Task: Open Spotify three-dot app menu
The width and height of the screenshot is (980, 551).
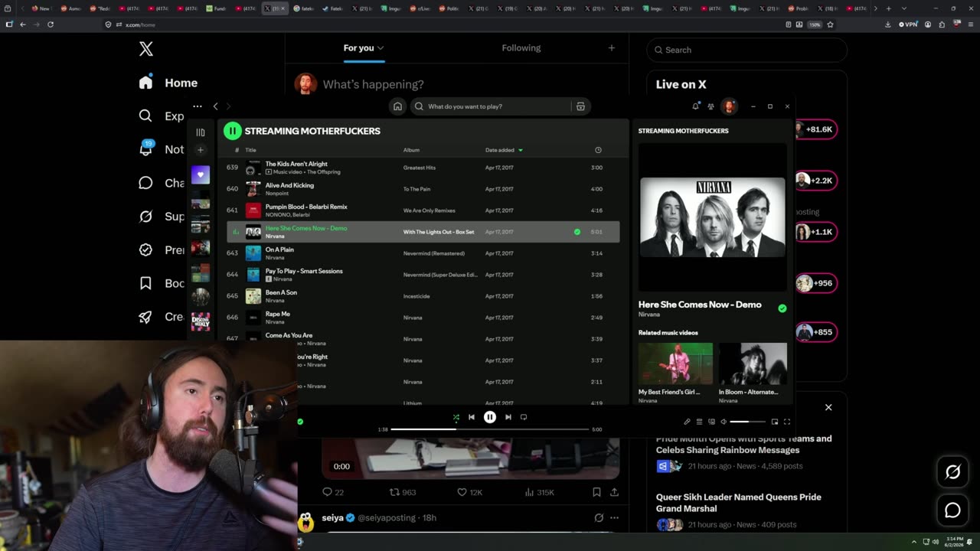Action: 197,106
